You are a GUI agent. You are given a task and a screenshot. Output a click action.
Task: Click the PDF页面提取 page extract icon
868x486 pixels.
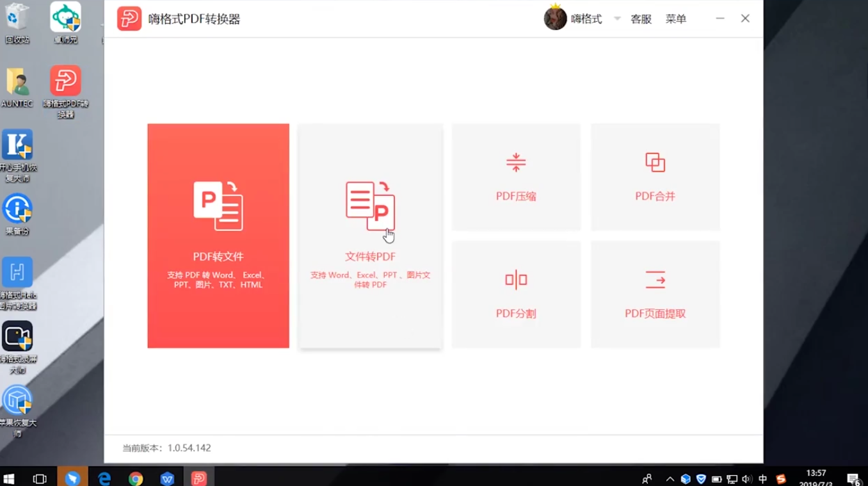655,280
